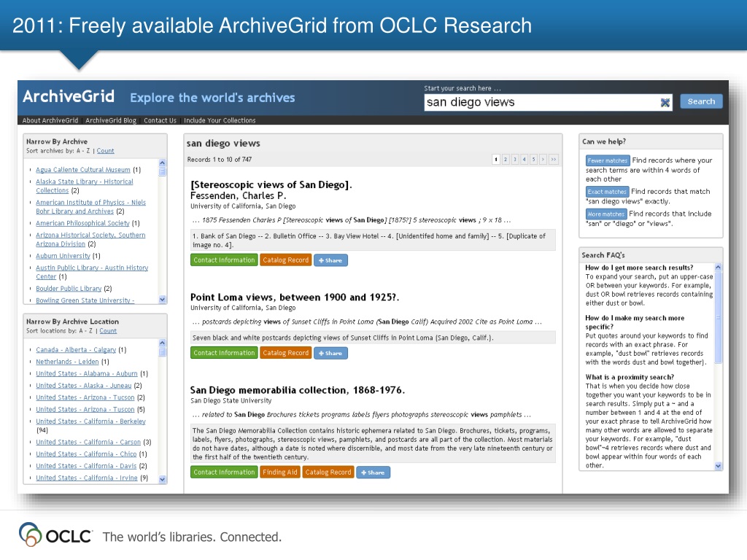Viewport: 747px width, 560px height.
Task: Click the Fewer matches button
Action: pos(608,160)
